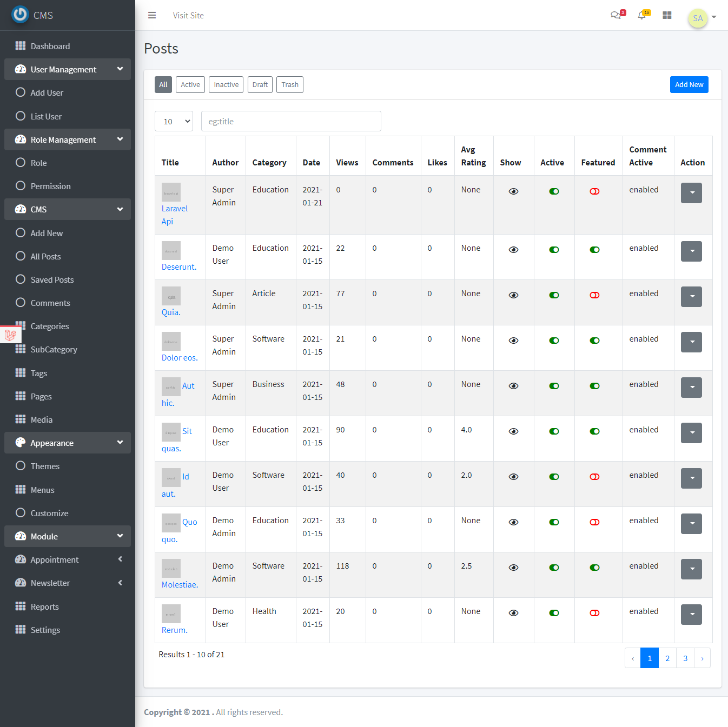This screenshot has width=728, height=727.
Task: Toggle Featured switch for Deserunt post
Action: tap(594, 250)
